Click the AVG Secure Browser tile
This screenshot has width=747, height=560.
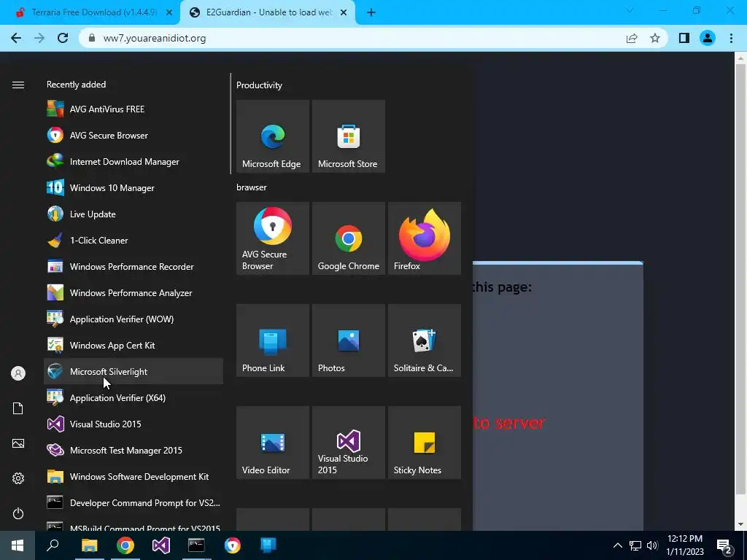point(273,238)
